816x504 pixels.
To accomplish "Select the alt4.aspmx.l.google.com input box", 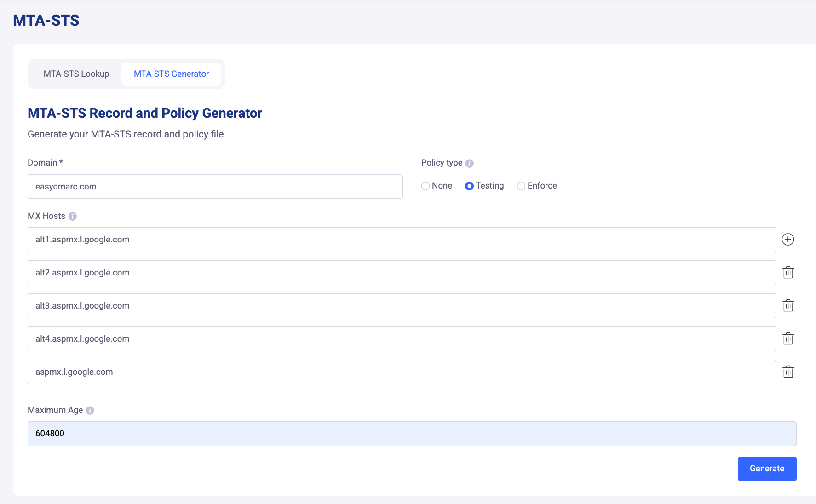I will coord(402,339).
